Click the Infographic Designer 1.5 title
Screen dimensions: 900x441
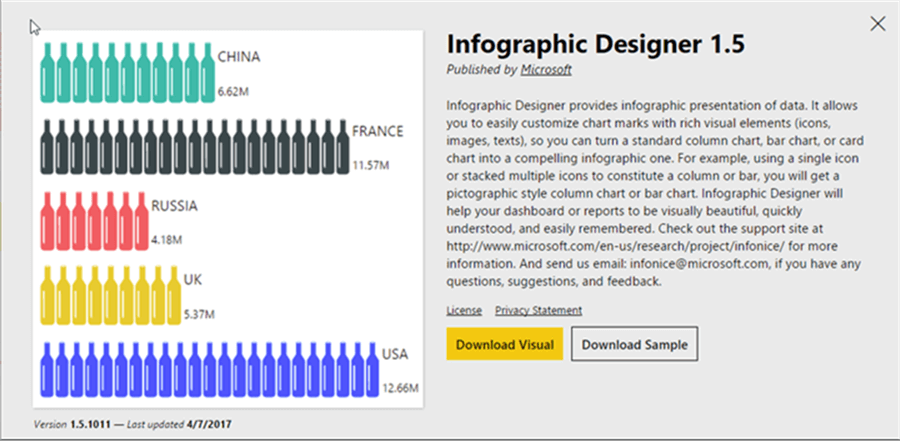pos(596,44)
